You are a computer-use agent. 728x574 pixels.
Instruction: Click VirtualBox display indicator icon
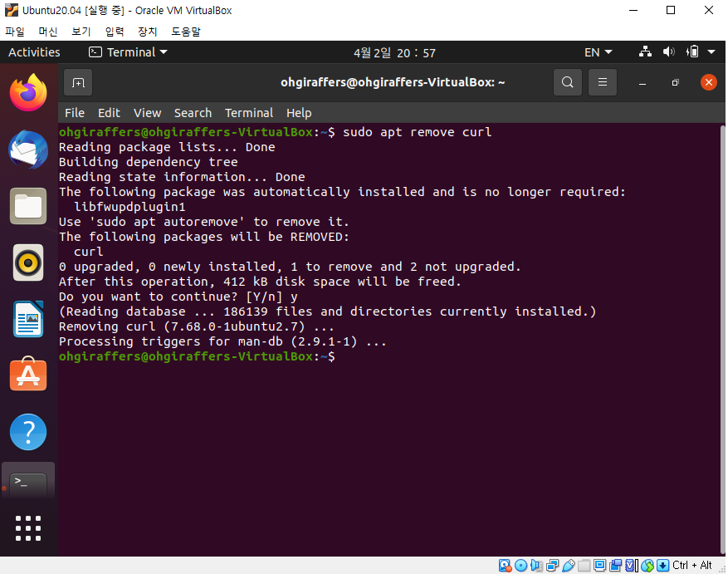tap(599, 565)
